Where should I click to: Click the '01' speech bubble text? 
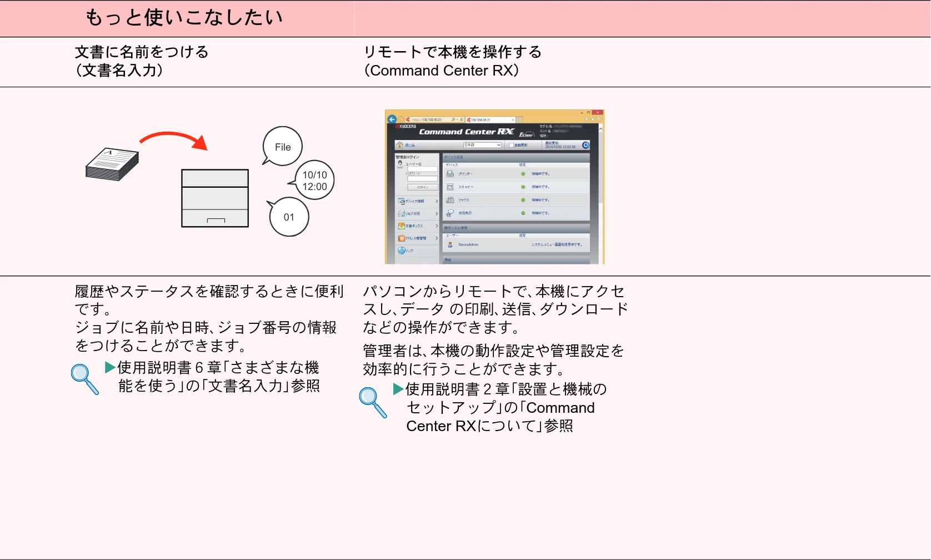[x=289, y=217]
